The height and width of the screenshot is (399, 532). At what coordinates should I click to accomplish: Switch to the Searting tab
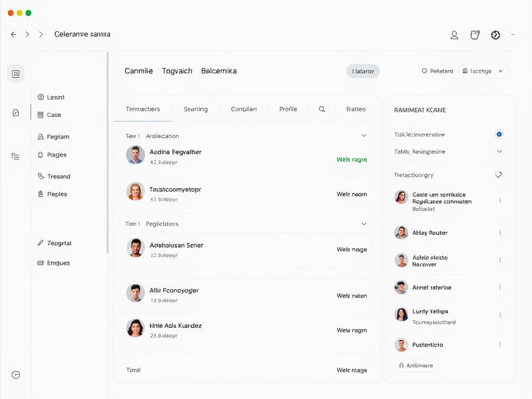195,109
